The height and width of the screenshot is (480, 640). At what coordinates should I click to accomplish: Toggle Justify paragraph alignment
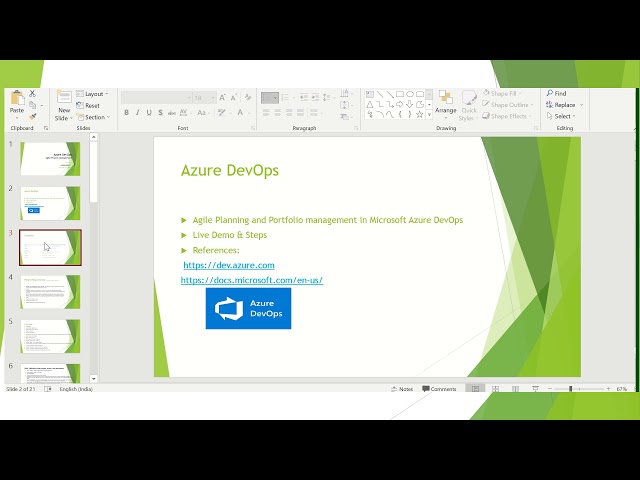pos(300,113)
